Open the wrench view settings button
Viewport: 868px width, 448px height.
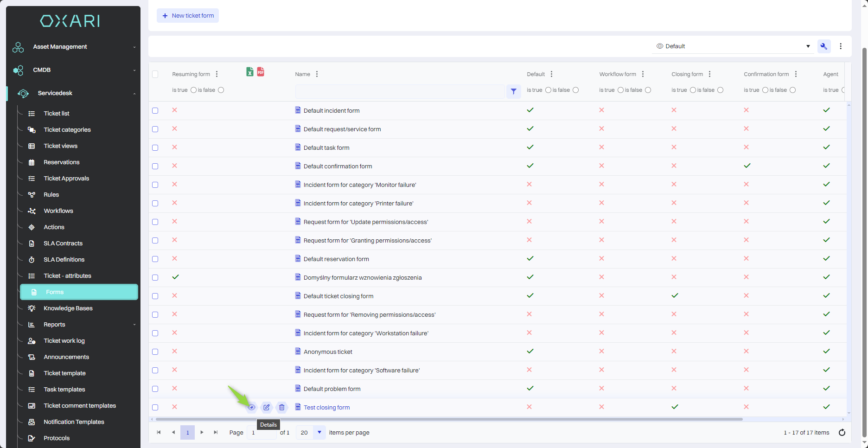(x=823, y=46)
